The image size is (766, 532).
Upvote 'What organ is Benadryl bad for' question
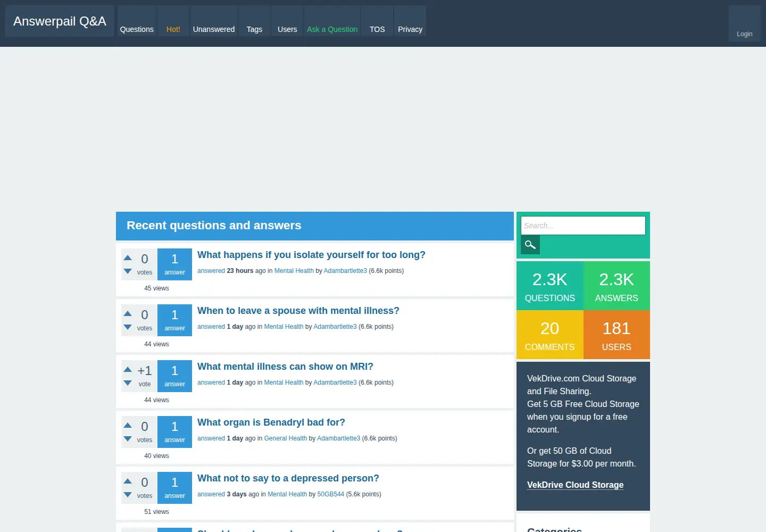[x=128, y=425]
